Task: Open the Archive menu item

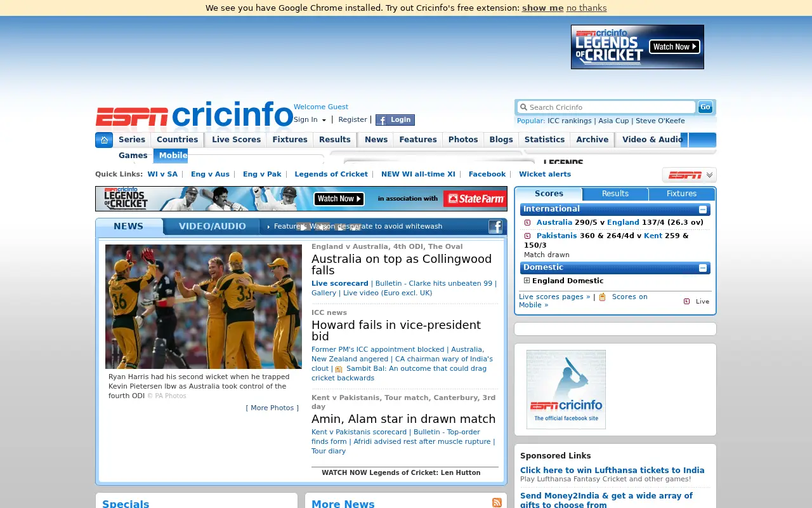Action: pyautogui.click(x=593, y=140)
